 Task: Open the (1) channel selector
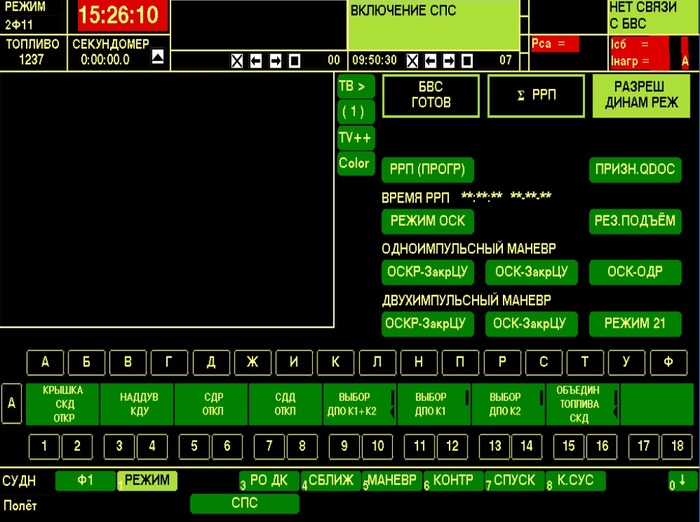[x=355, y=112]
